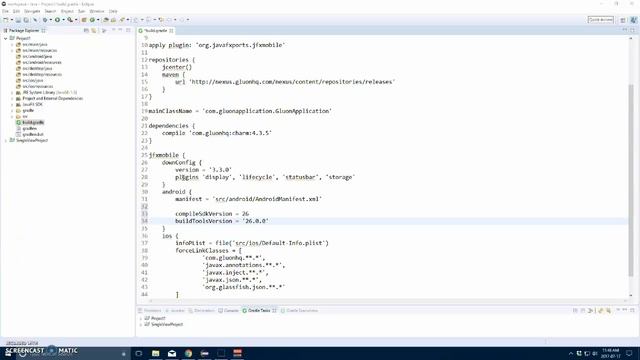The height and width of the screenshot is (360, 640).
Task: Open the Search menu
Action: [50, 11]
